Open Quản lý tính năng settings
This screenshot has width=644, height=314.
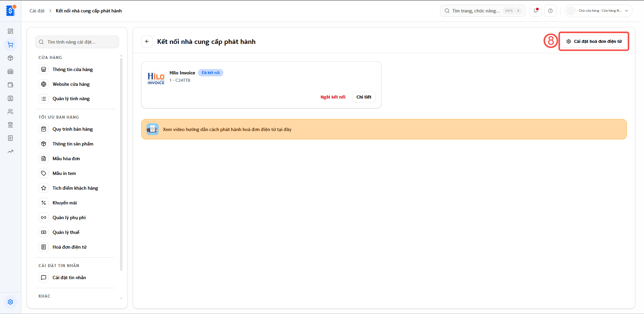tap(77, 99)
